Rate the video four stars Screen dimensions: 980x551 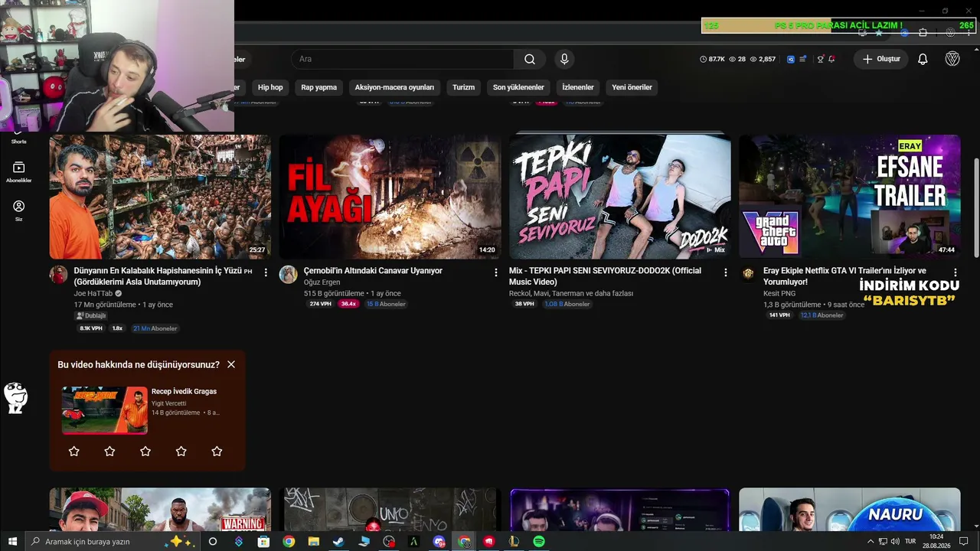point(181,452)
